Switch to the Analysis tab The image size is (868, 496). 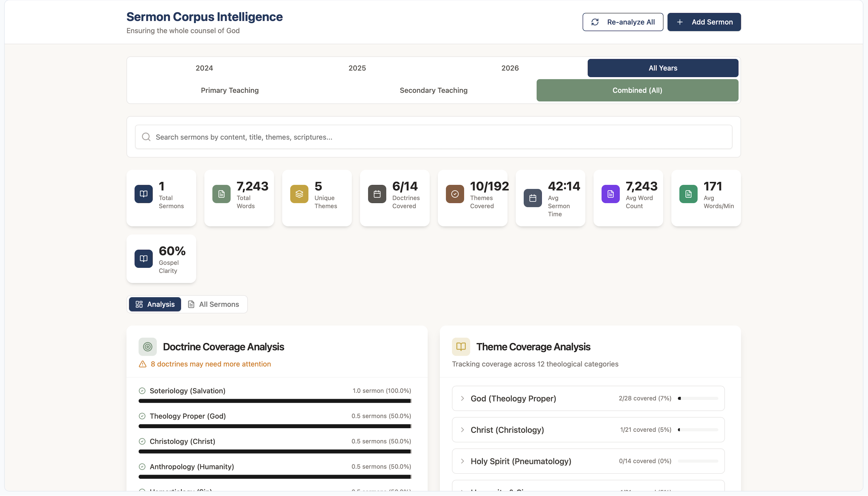coord(155,304)
